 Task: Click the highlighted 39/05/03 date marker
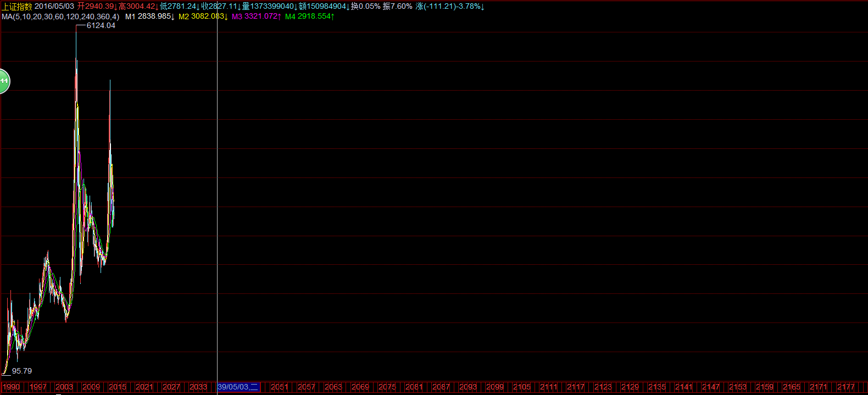pos(237,387)
